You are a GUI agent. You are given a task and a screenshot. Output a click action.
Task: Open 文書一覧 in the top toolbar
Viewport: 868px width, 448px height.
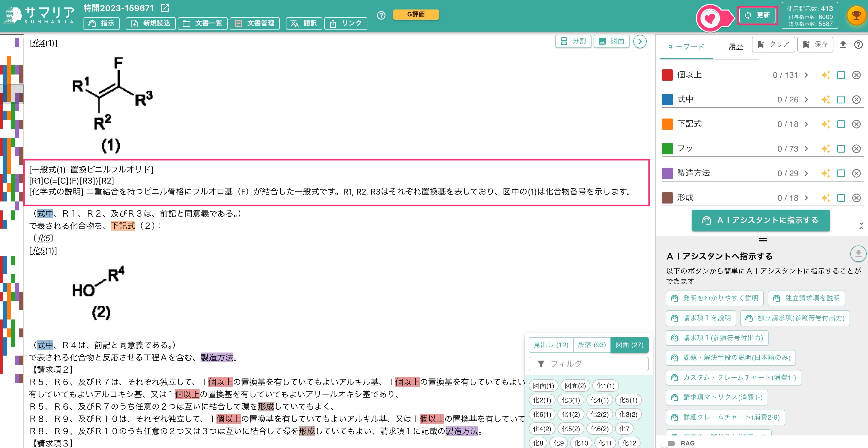202,23
